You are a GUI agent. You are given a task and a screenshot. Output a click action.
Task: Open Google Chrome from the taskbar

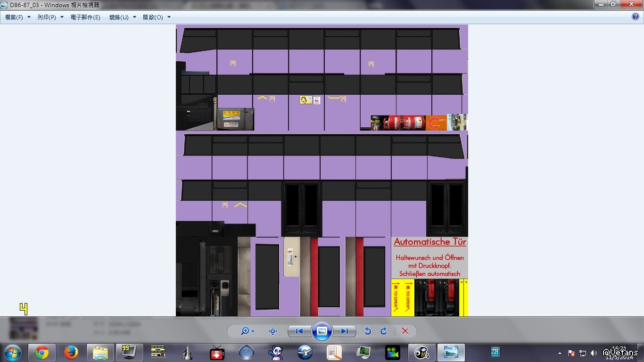42,353
